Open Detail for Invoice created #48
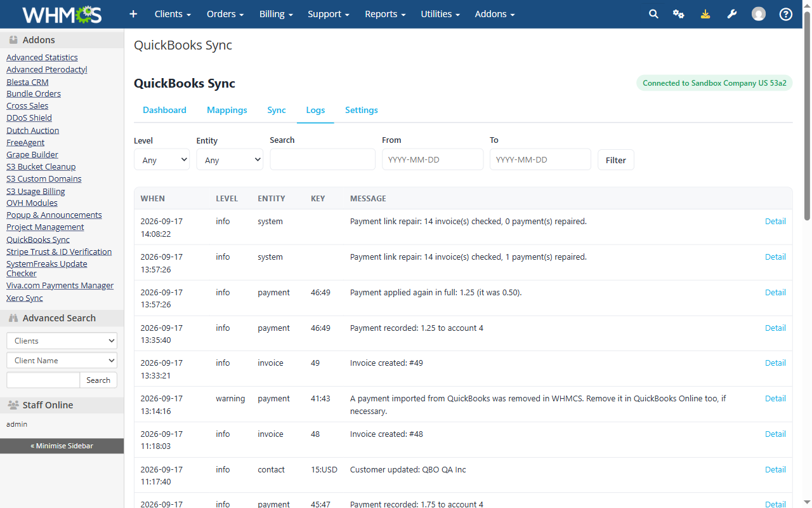 click(775, 434)
